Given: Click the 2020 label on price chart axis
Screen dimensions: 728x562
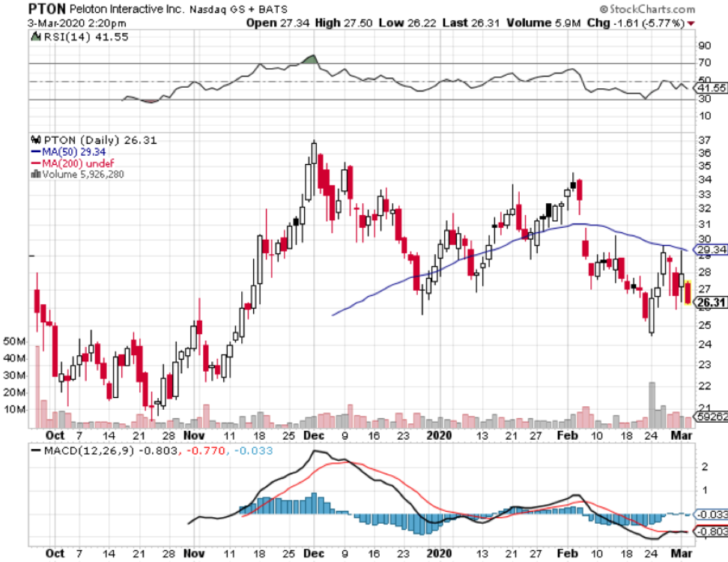Looking at the screenshot, I should (x=439, y=435).
